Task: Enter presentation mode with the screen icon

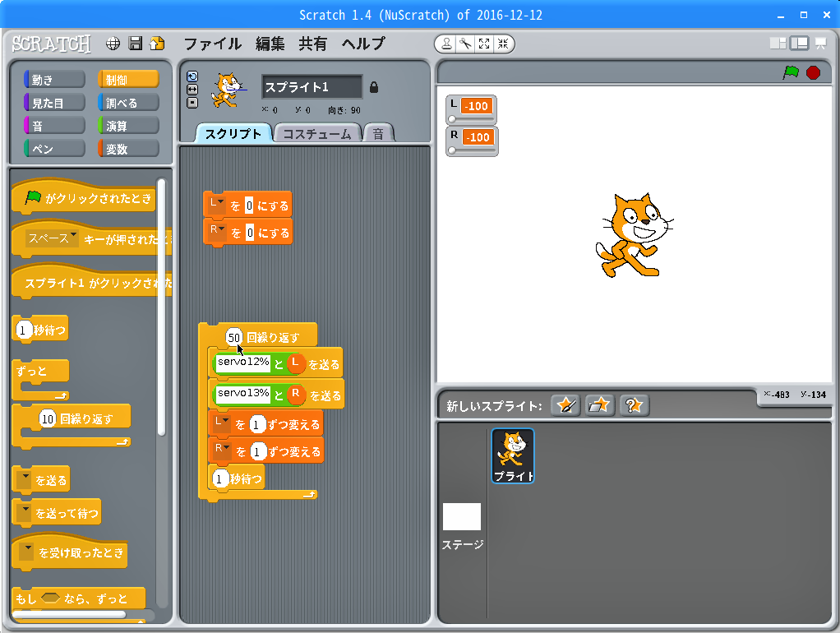Action: (821, 44)
